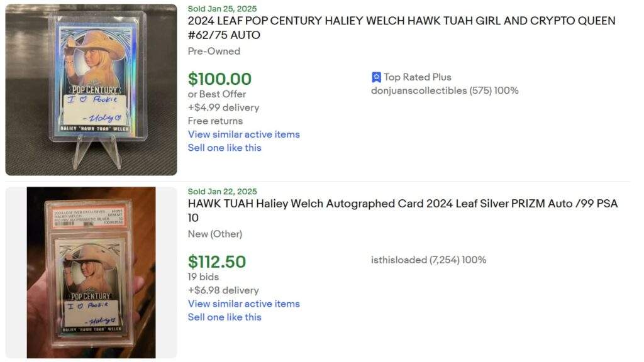Screen dimensions: 644x362
Task: Click Sell one like this under the $100.00 listing
Action: 225,148
